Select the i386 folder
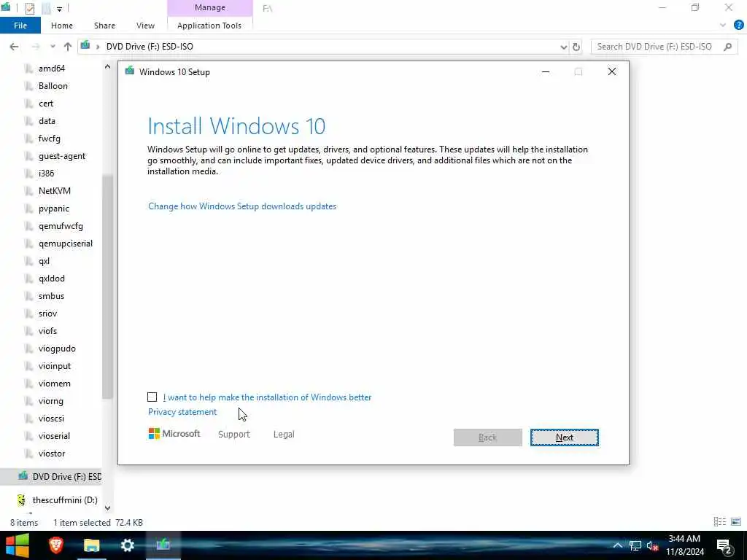This screenshot has height=560, width=747. pyautogui.click(x=46, y=174)
